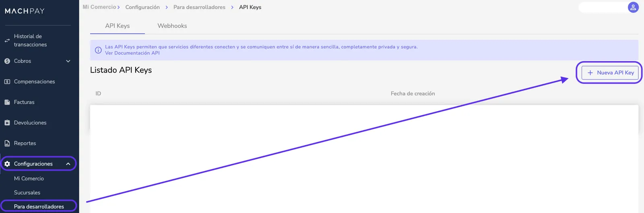Click Configuración breadcrumb
Screen dimensions: 644x213
click(142, 7)
